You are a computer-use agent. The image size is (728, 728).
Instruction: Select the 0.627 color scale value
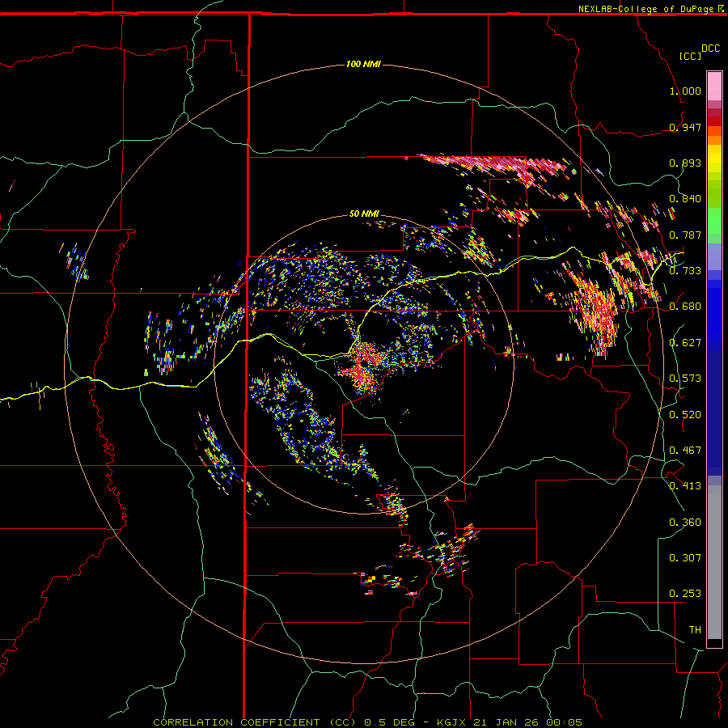(685, 343)
